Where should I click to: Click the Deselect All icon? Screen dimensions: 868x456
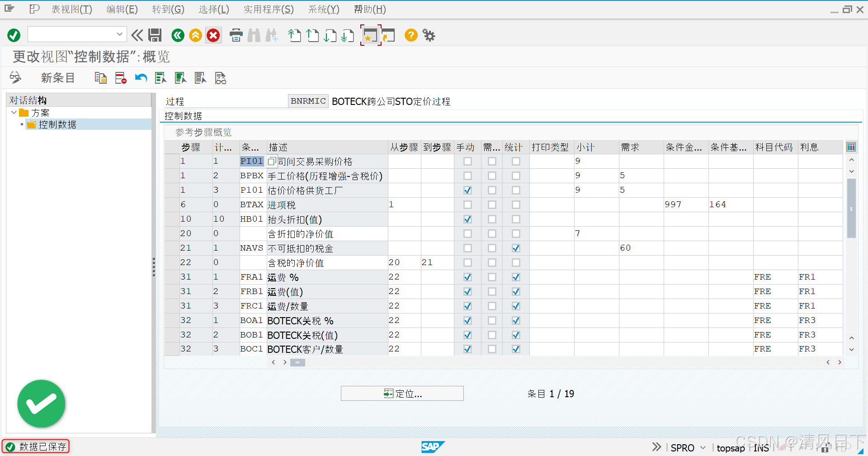pyautogui.click(x=201, y=78)
